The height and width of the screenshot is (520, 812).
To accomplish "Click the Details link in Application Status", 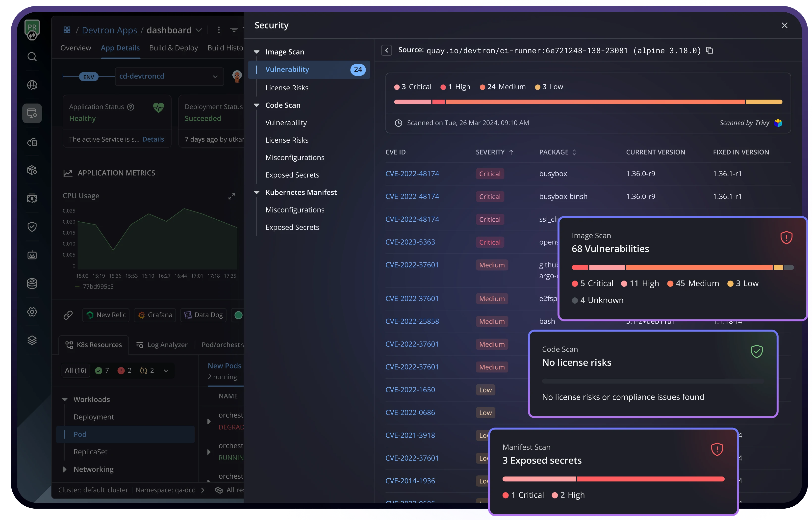I will [153, 139].
